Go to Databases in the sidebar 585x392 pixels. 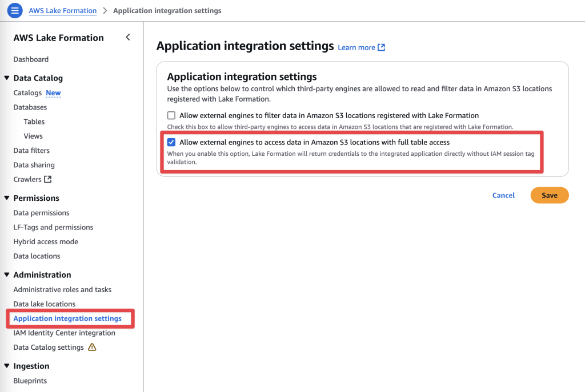30,107
